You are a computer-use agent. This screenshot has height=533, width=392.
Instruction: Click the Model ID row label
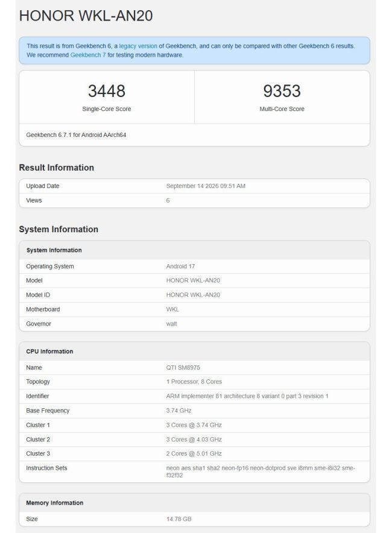[38, 295]
